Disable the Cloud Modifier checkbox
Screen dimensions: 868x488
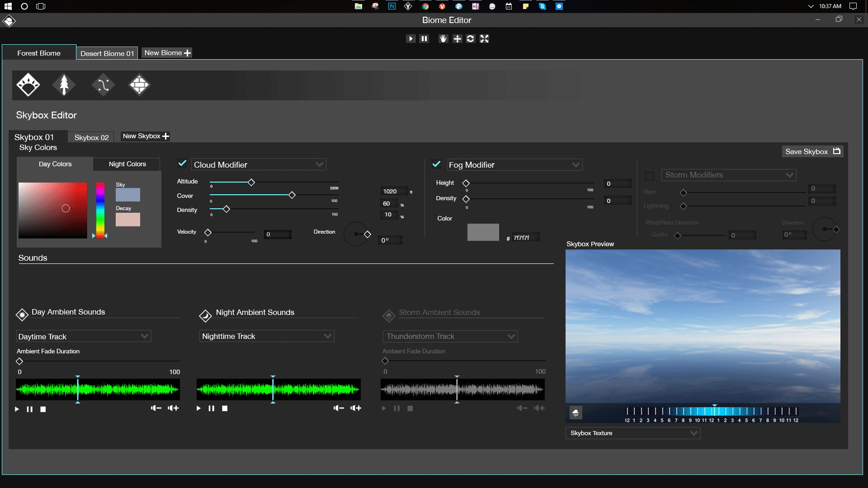(x=182, y=164)
